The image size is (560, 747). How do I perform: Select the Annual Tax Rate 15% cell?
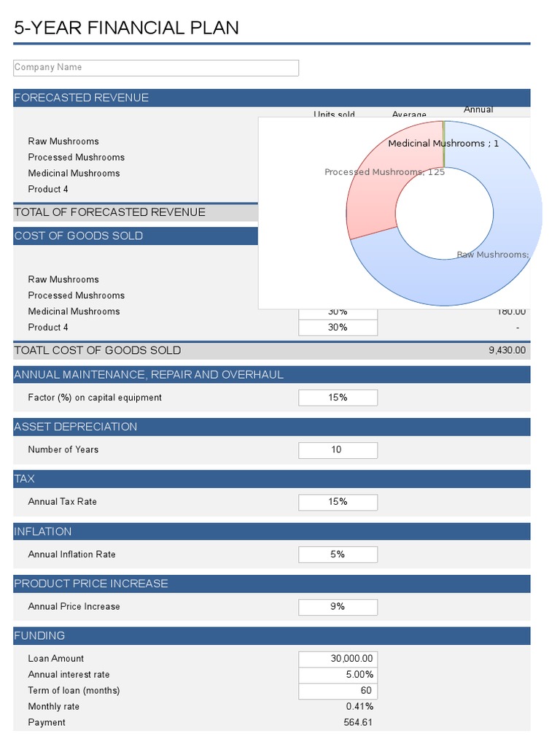tap(338, 502)
